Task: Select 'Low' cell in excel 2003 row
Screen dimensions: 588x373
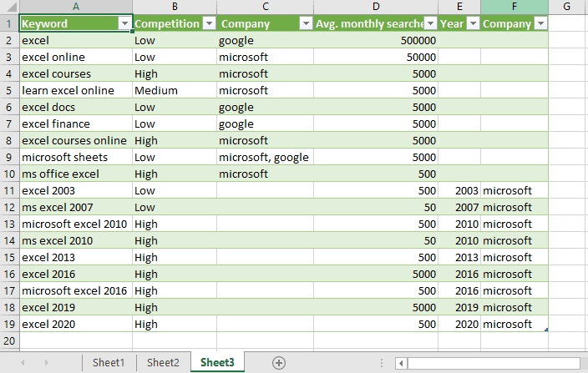Action: pos(175,190)
